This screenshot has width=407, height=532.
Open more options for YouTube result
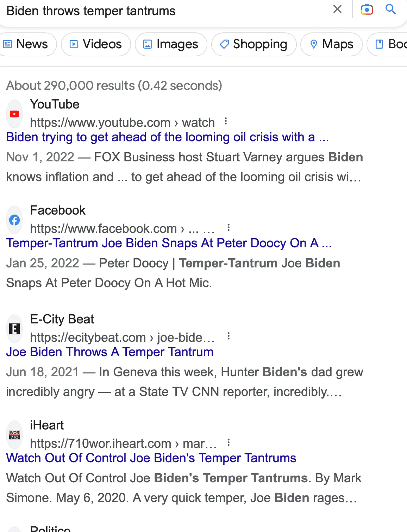point(226,122)
